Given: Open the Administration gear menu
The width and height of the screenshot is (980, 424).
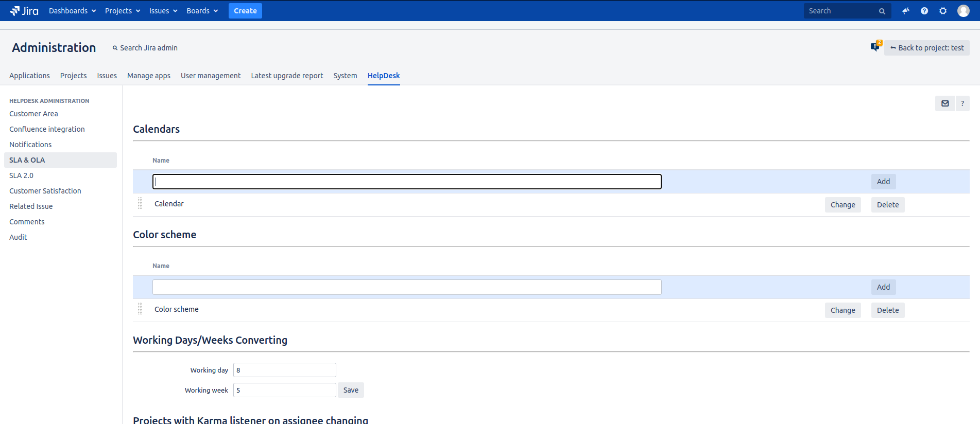Looking at the screenshot, I should tap(943, 11).
